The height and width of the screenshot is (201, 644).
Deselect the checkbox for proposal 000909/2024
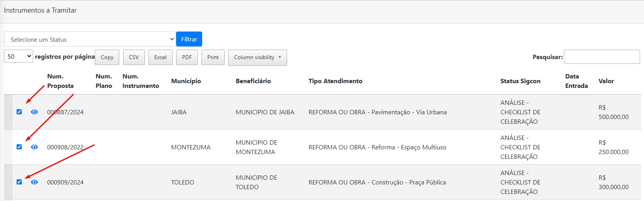click(x=19, y=182)
